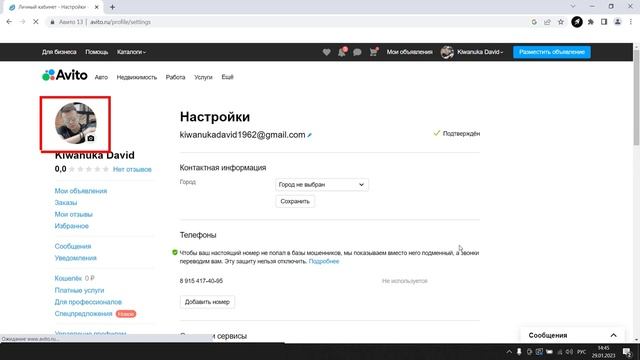
Task: Open the Kiwanuka David account dropdown
Action: [480, 52]
